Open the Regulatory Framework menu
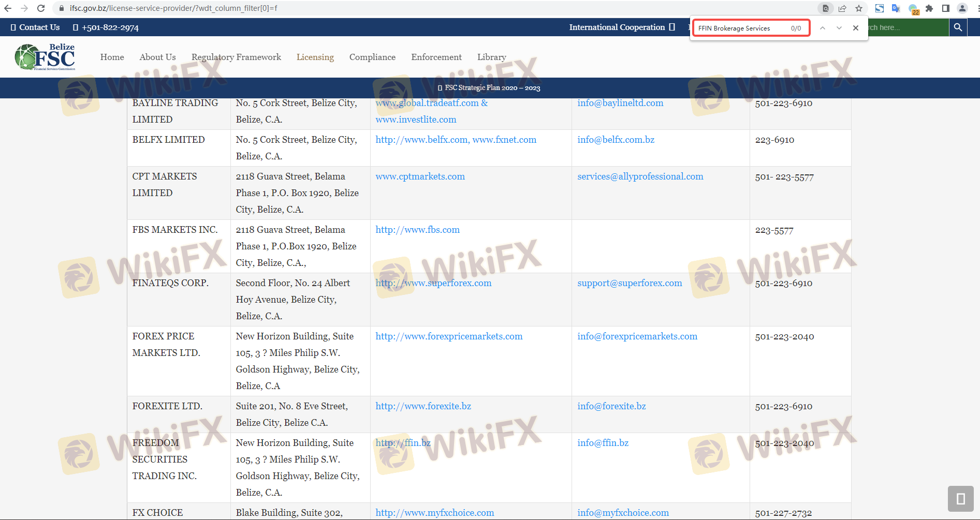 (236, 57)
